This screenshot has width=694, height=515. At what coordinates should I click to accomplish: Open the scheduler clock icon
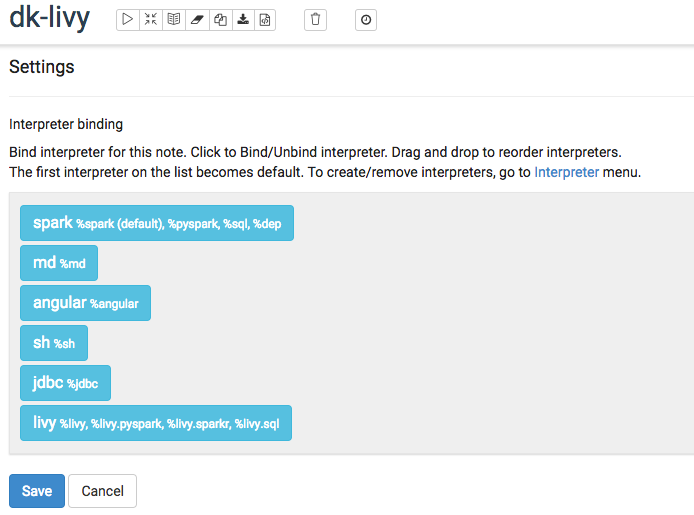point(366,20)
